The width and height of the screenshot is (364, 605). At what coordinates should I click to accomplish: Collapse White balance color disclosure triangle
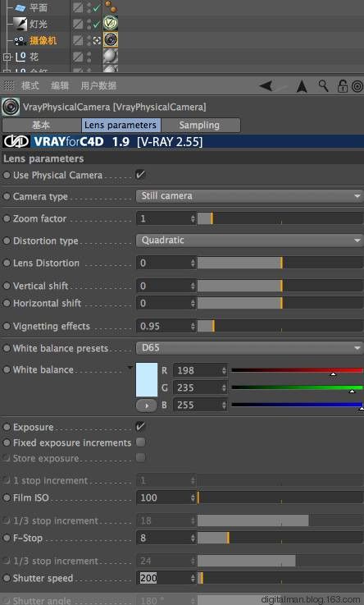(x=130, y=367)
